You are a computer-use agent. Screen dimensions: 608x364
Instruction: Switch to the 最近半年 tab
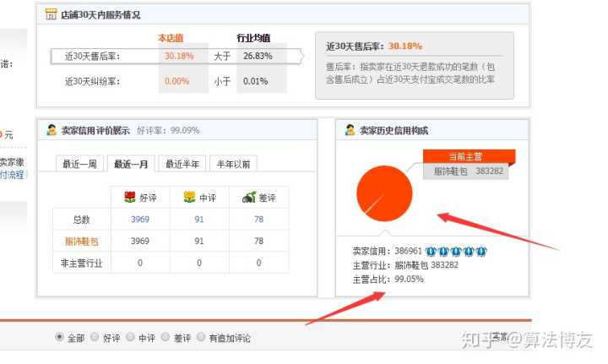[182, 164]
